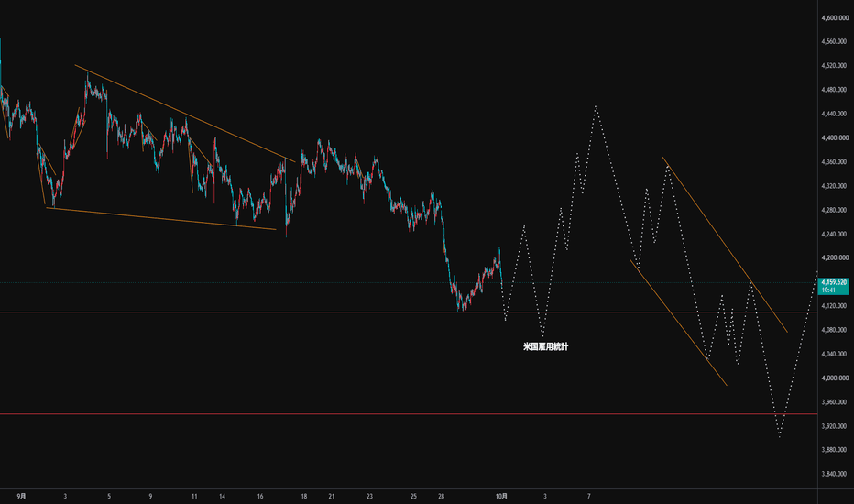This screenshot has width=854, height=504.
Task: Click the 4,480.000 price axis label
Action: pyautogui.click(x=834, y=90)
